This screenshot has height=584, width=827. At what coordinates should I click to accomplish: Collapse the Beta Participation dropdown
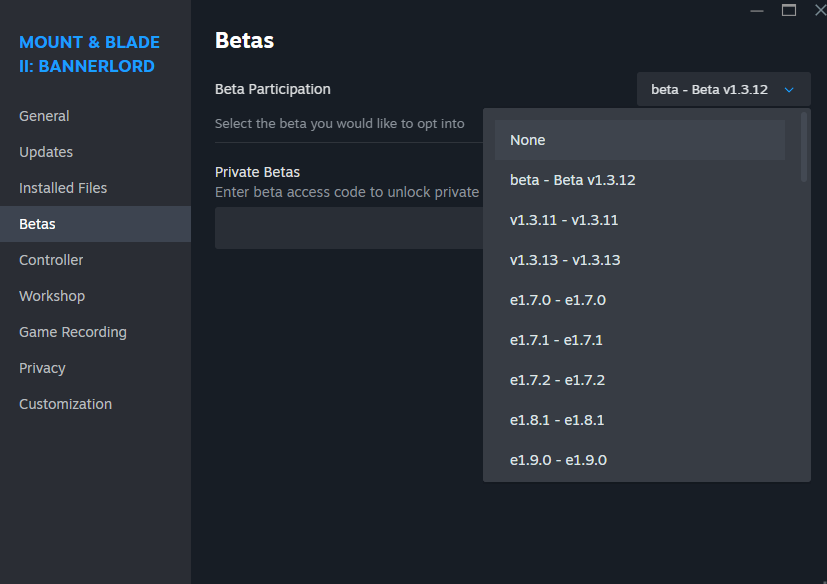(723, 89)
